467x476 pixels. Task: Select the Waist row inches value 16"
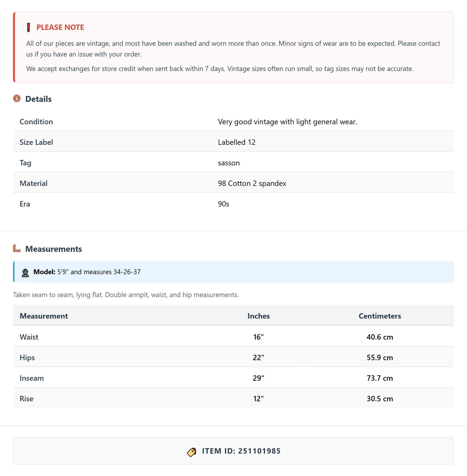[x=259, y=337]
